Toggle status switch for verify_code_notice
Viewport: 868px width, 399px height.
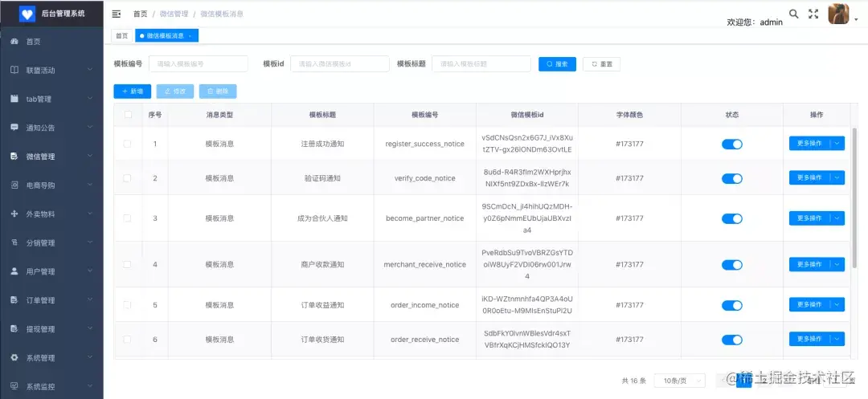pos(732,178)
